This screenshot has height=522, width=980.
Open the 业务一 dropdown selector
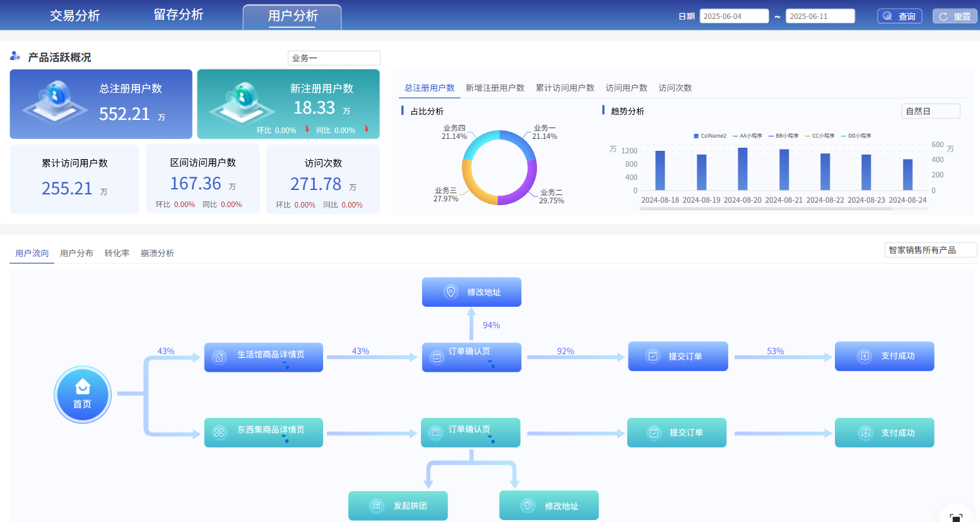point(334,58)
